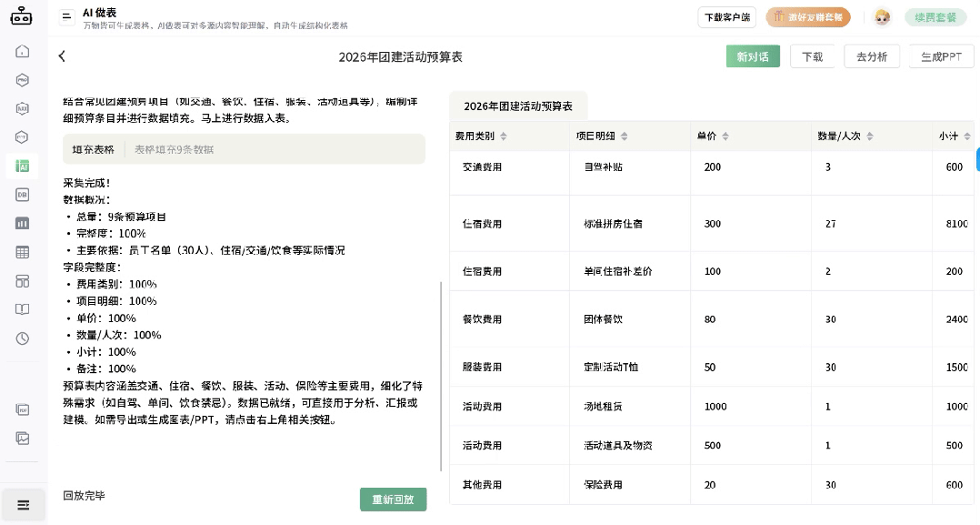
Task: Open the database (DB) icon in sidebar
Action: click(22, 195)
